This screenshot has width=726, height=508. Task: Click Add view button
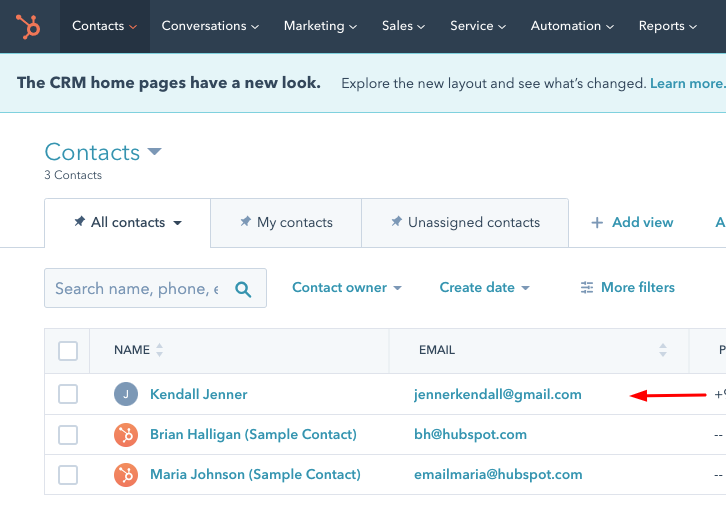click(x=632, y=223)
